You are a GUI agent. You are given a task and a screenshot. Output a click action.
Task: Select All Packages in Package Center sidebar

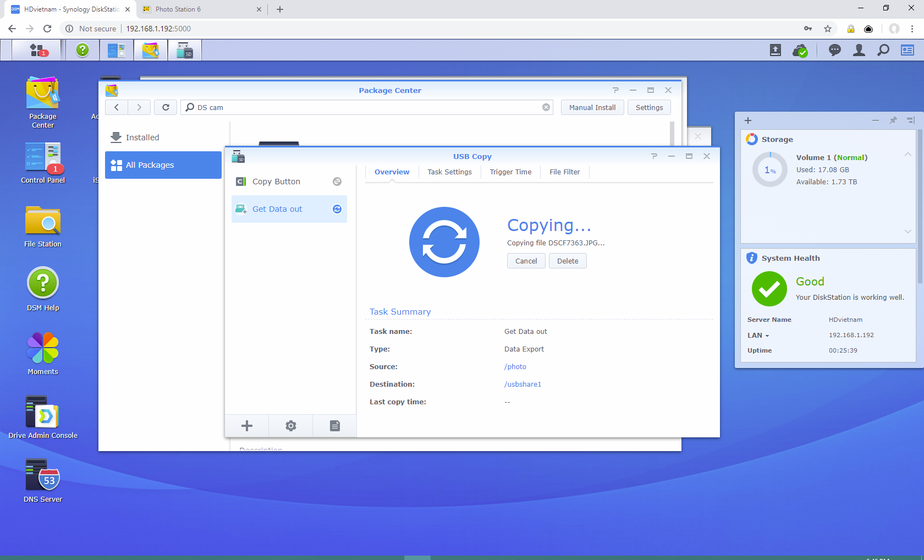163,165
